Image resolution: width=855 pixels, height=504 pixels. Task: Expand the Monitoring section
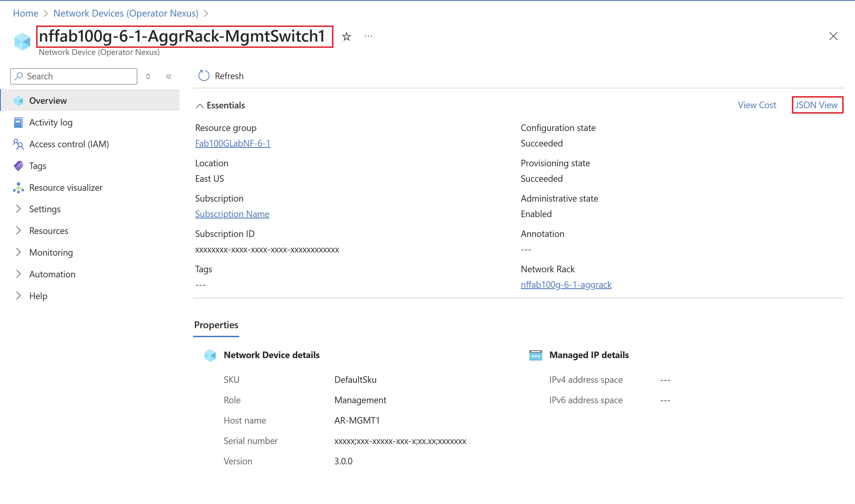[18, 252]
